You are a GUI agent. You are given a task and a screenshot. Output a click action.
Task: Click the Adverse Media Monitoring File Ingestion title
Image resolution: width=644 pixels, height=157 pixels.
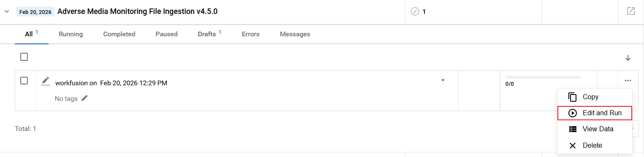click(x=137, y=11)
